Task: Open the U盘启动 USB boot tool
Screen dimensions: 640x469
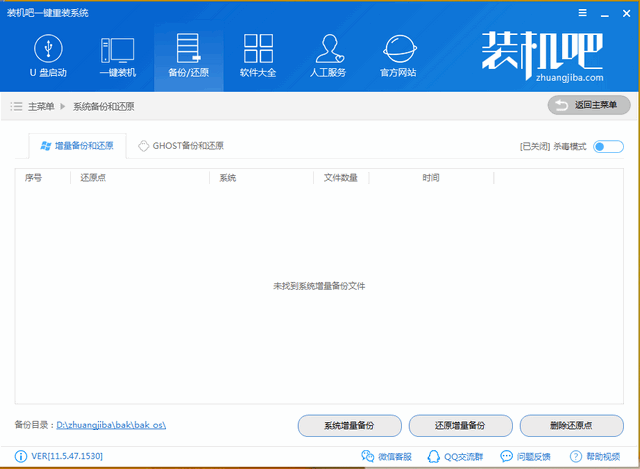Action: 47,56
